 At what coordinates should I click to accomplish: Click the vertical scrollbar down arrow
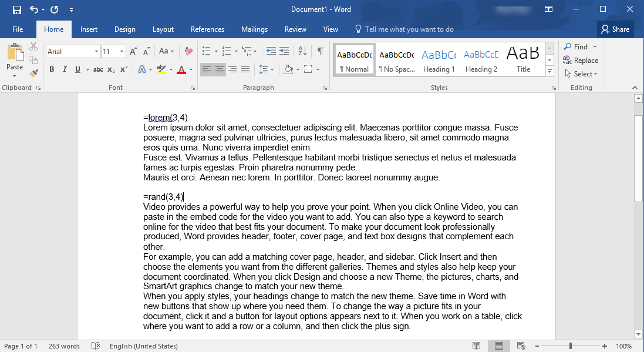click(638, 334)
